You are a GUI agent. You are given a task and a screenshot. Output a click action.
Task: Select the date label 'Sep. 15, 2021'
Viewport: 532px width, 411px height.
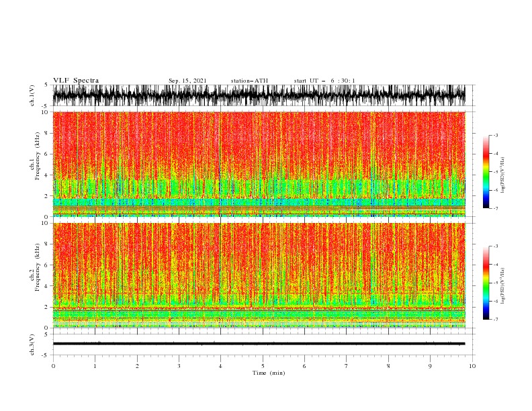click(187, 81)
